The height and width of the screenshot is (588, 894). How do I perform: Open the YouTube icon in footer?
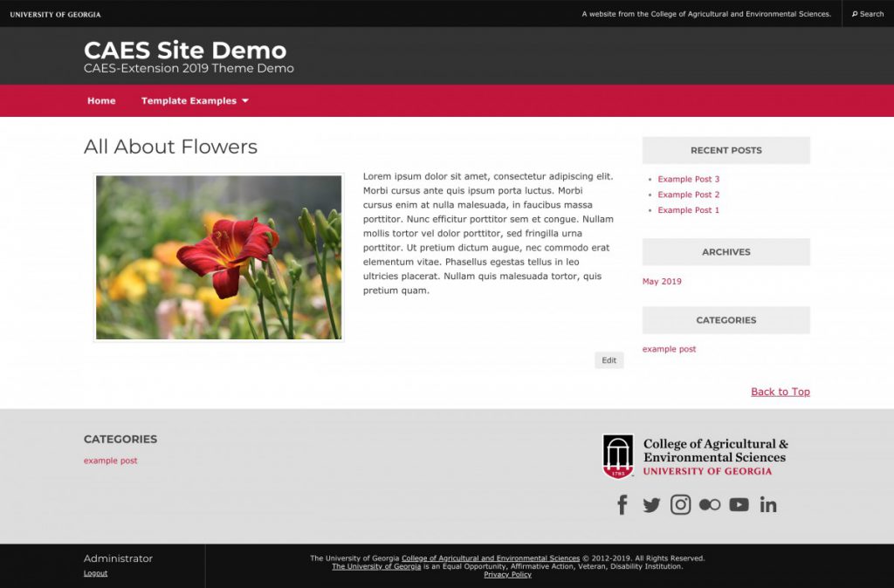(x=739, y=505)
